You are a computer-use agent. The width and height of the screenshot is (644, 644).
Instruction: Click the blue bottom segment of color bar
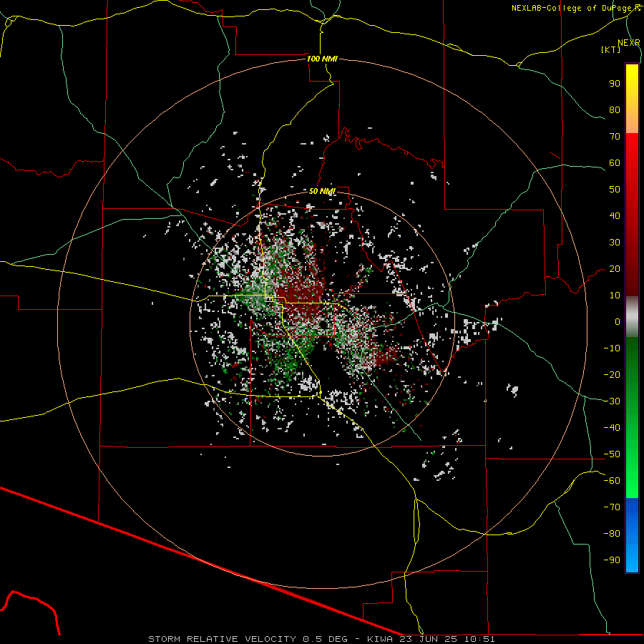(632, 535)
